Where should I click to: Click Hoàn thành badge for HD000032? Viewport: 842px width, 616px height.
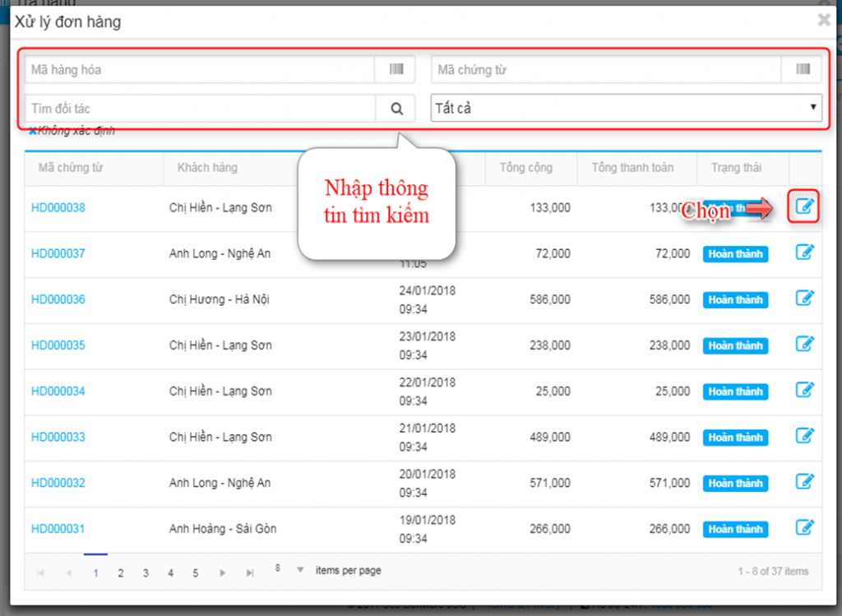coord(735,484)
